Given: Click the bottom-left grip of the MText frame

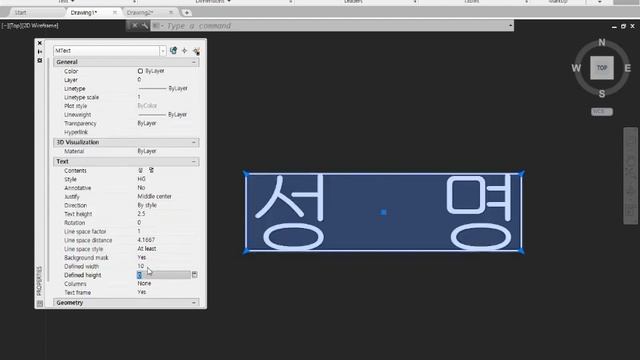Looking at the screenshot, I should coord(246,251).
